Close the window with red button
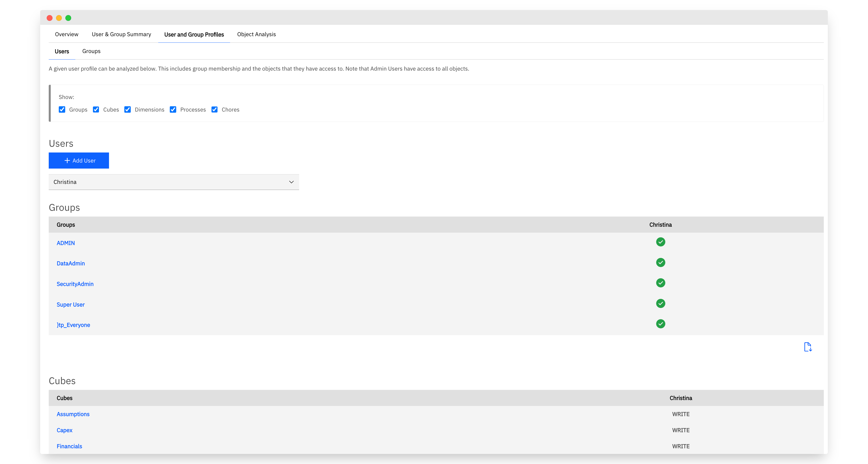868x464 pixels. coord(49,18)
